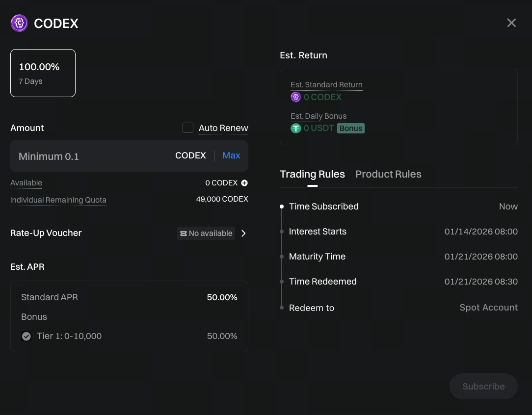Expand the Rate-Up Voucher chevron arrow
Viewport: 532px width, 415px height.
click(x=243, y=233)
